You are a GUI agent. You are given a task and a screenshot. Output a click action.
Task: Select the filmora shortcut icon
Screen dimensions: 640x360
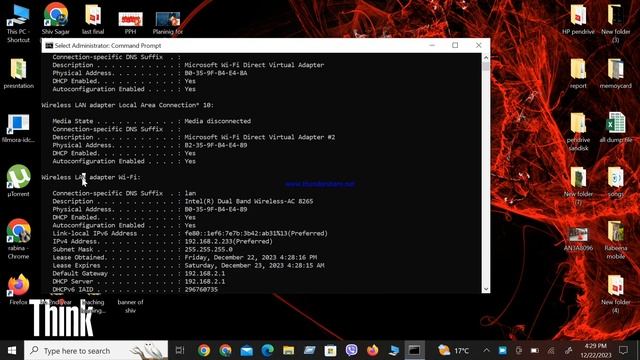pyautogui.click(x=18, y=124)
